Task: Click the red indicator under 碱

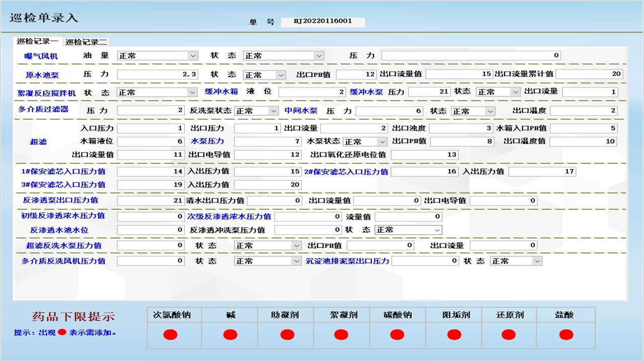Action: coord(230,335)
